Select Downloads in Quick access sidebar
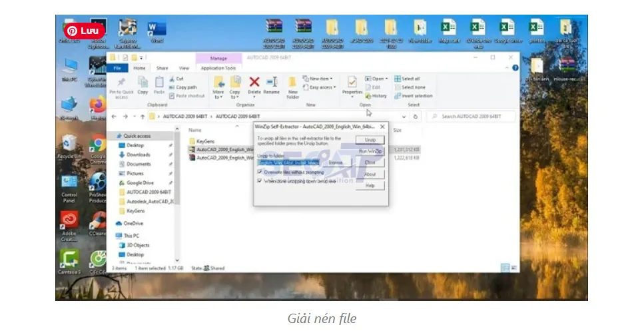The width and height of the screenshot is (644, 335). [138, 155]
